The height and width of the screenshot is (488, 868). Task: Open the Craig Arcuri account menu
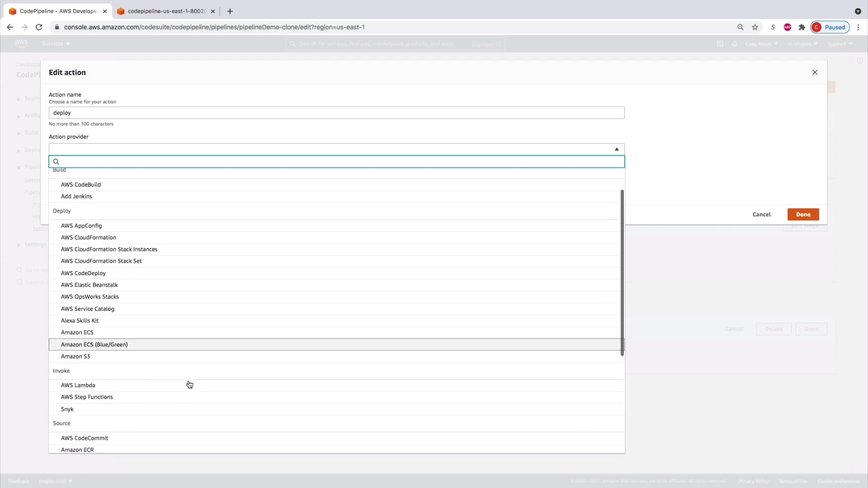[x=761, y=44]
